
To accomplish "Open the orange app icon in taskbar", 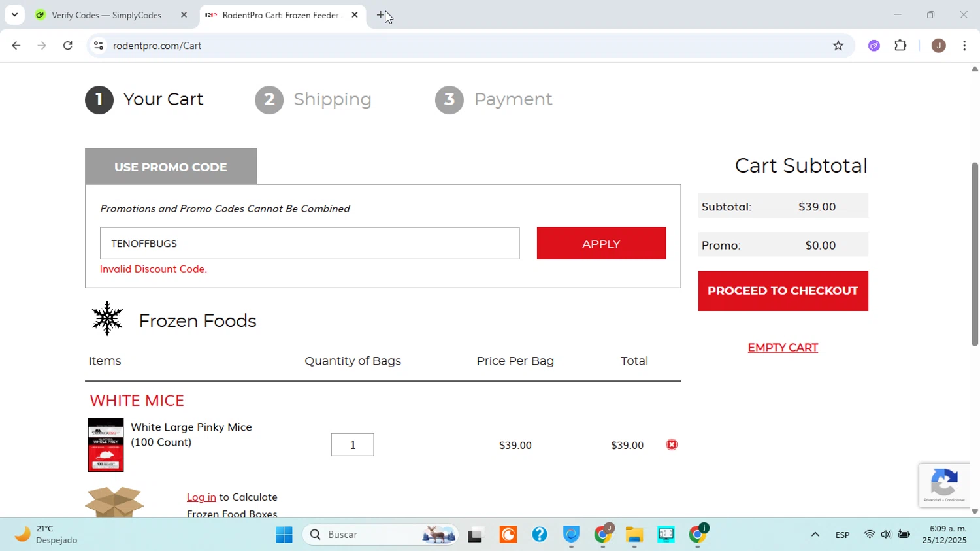I will [x=508, y=535].
